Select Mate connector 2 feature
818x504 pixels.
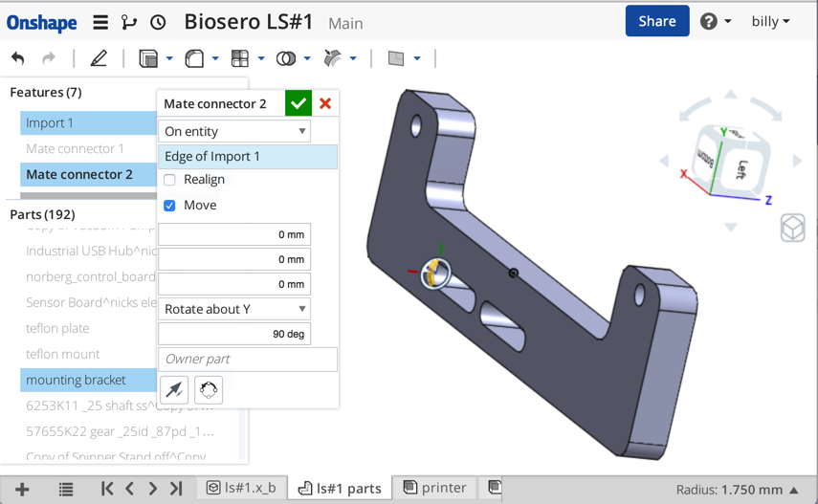tap(89, 174)
